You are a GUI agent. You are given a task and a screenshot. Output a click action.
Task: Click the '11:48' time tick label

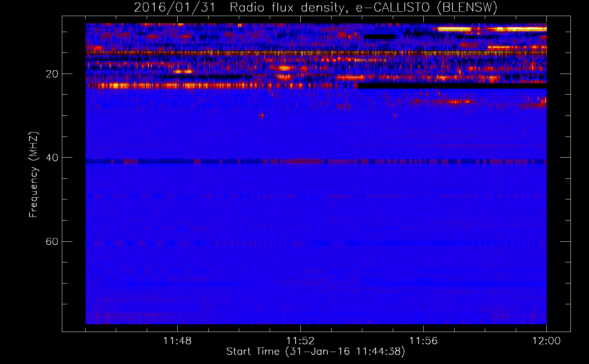pos(177,341)
